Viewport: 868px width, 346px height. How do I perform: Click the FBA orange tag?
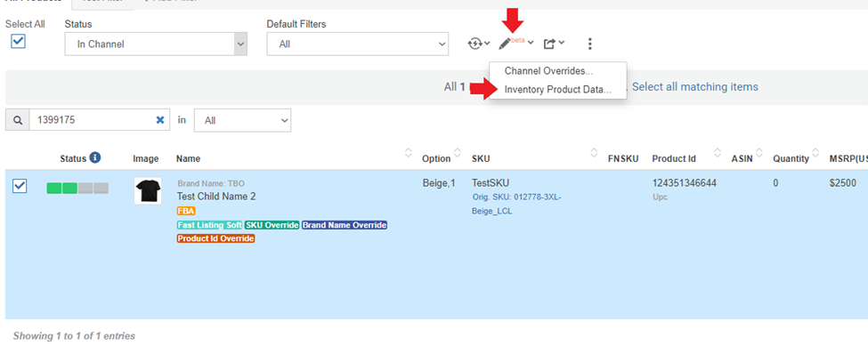pos(186,211)
